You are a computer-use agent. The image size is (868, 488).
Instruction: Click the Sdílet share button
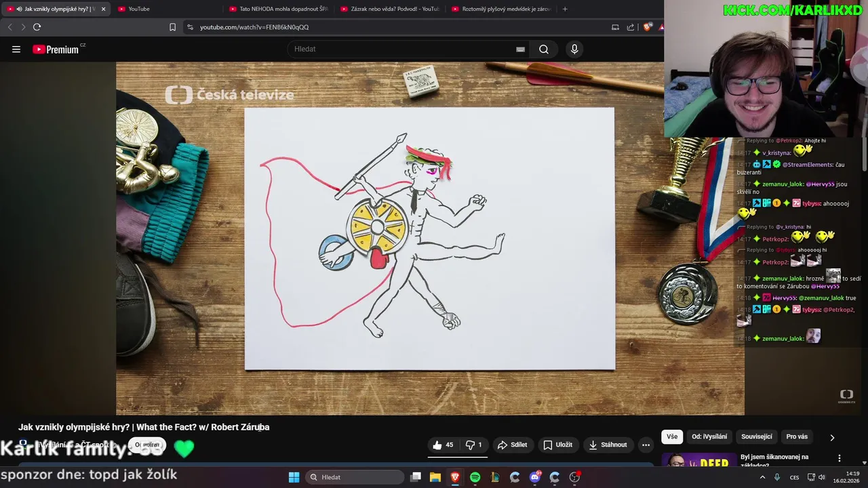(x=512, y=445)
